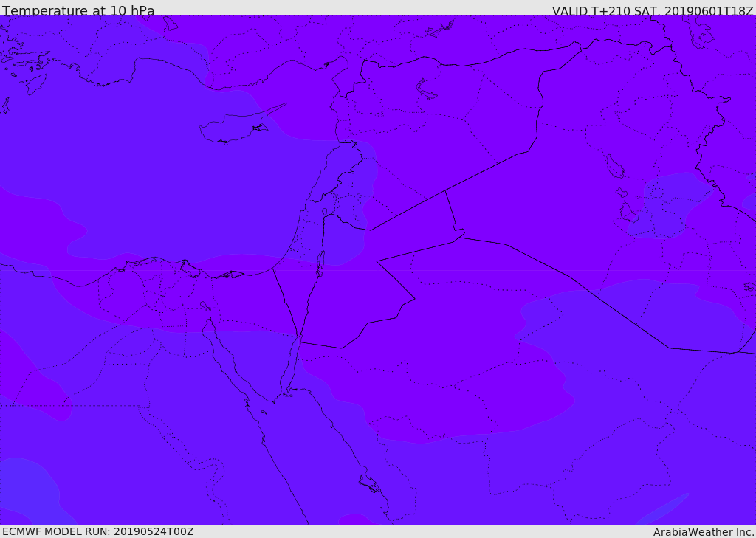Click the 'ArabiaWeather Inc.' credit text
This screenshot has height=538, width=756.
coord(704,532)
